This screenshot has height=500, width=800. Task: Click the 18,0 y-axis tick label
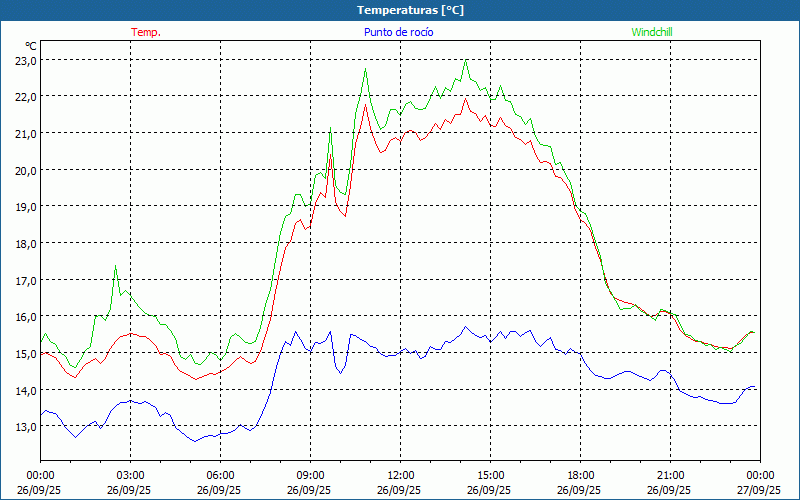tap(25, 243)
